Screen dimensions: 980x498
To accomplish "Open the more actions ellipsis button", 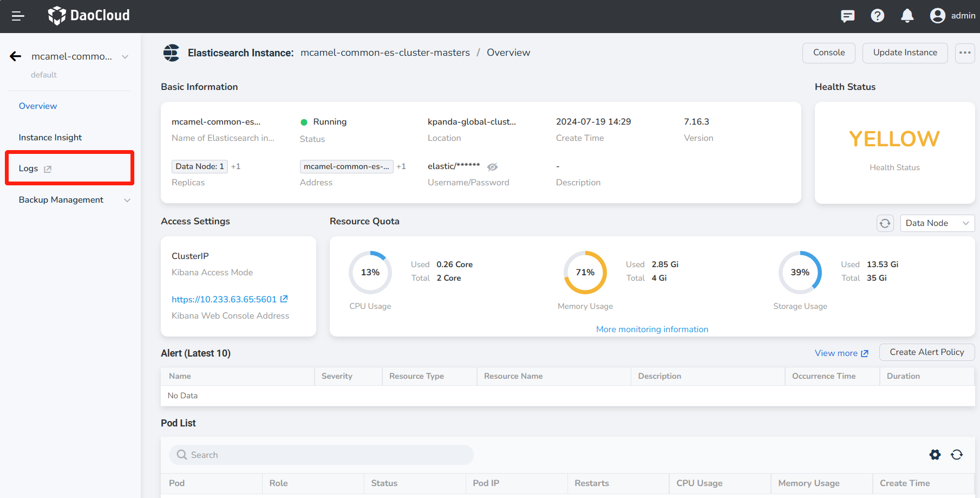I will tap(964, 53).
